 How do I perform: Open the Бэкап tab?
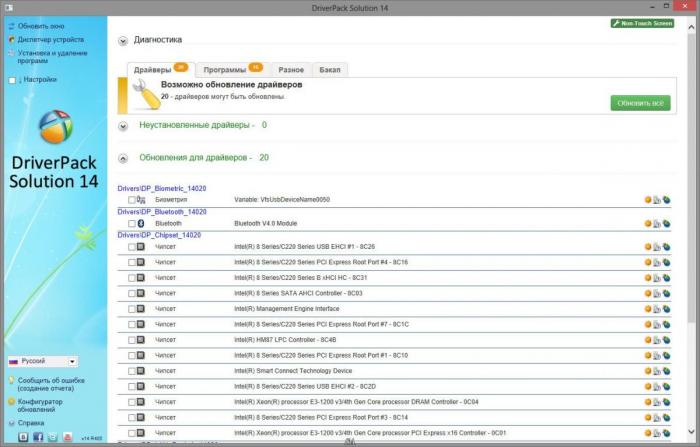pos(329,70)
